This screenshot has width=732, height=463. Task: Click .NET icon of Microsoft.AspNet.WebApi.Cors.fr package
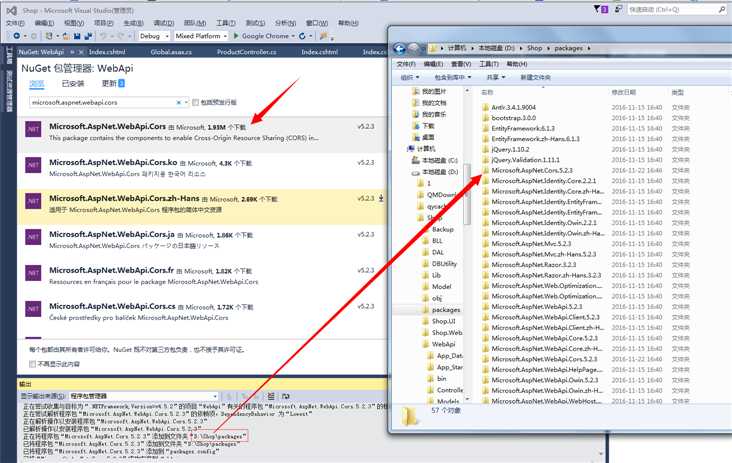[x=33, y=273]
